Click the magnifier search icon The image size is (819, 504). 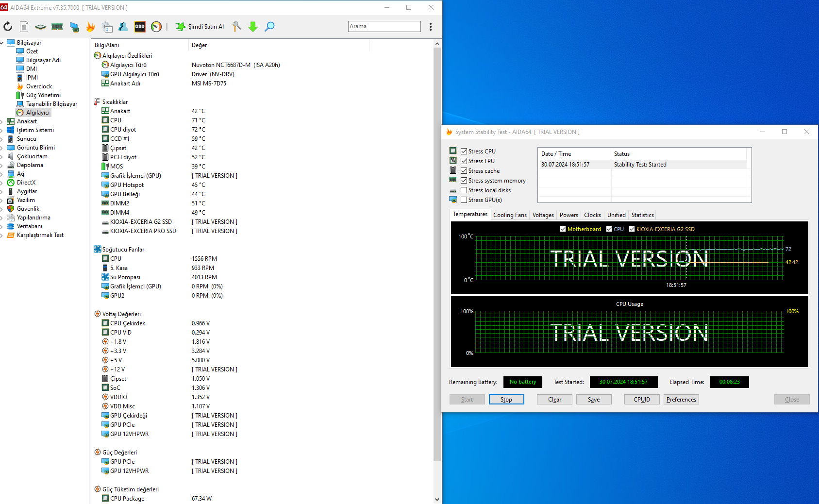269,27
